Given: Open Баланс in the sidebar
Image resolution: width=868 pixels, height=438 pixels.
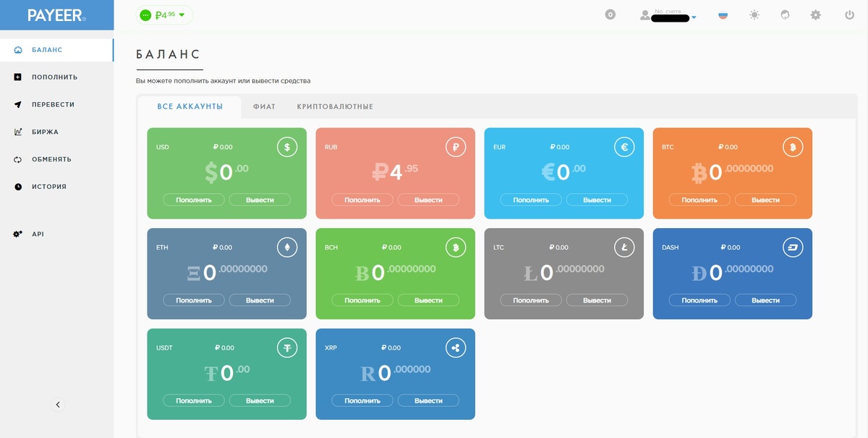Looking at the screenshot, I should (56, 50).
